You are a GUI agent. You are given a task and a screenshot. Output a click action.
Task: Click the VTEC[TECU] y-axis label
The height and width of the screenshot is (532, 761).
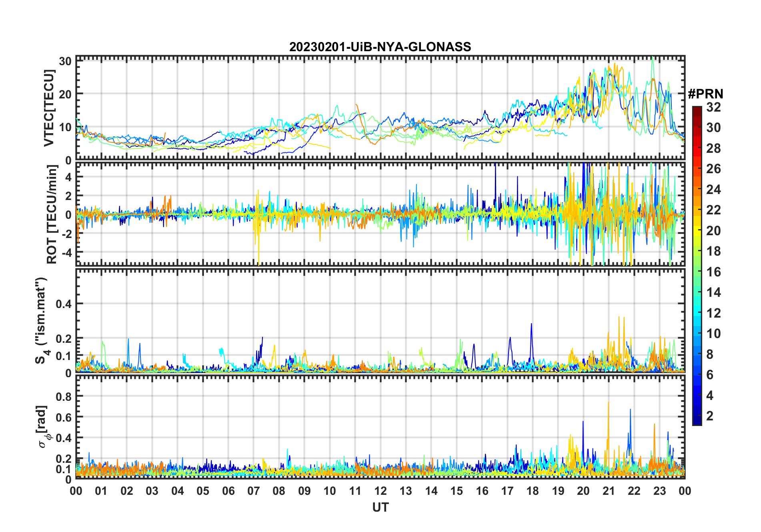point(49,108)
